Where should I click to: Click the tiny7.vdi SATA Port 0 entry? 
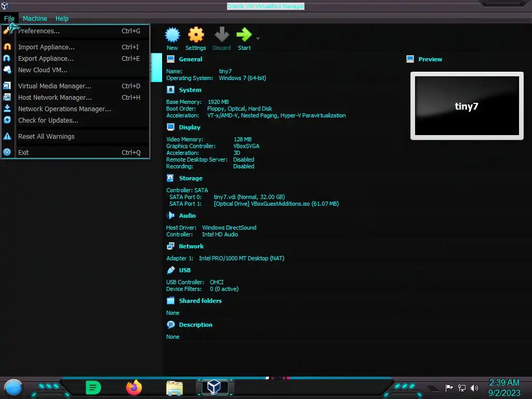[x=249, y=197]
